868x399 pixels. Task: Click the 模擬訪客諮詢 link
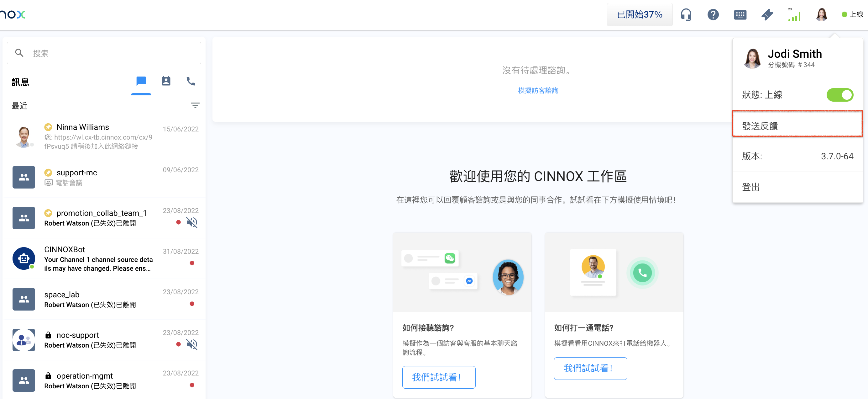point(538,90)
